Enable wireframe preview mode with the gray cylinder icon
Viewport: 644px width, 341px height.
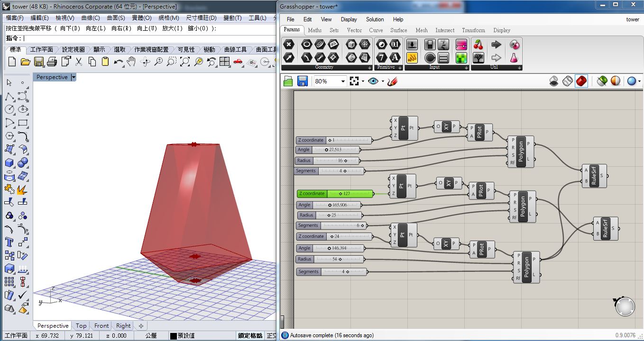tap(568, 81)
